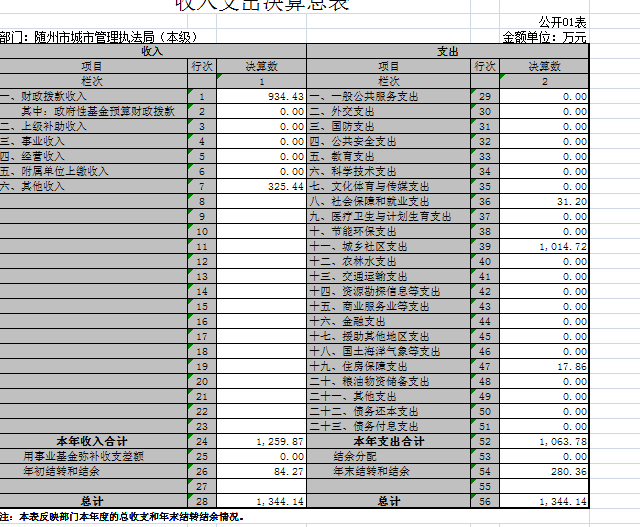
Task: Click the 325.44 other income value cell
Action: 261,187
